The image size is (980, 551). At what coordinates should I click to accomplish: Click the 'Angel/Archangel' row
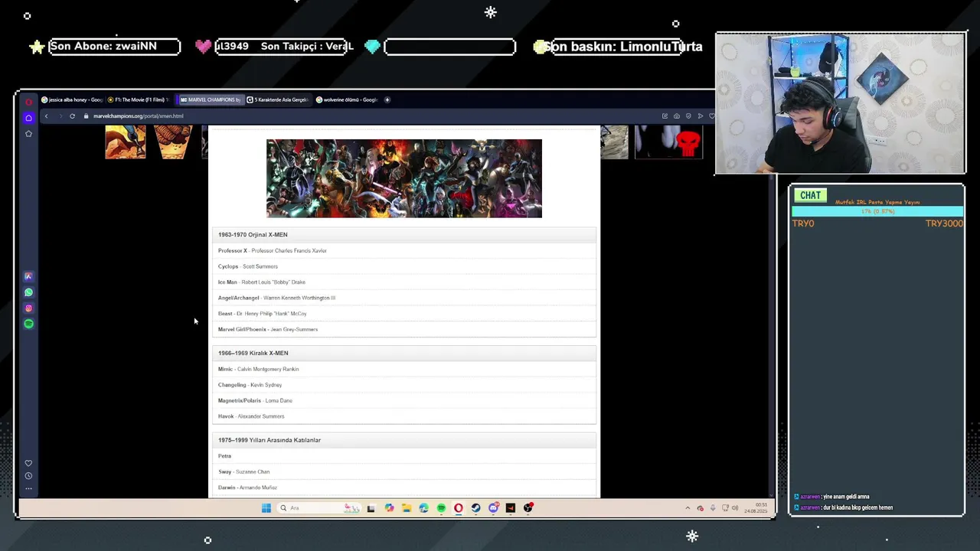click(404, 298)
